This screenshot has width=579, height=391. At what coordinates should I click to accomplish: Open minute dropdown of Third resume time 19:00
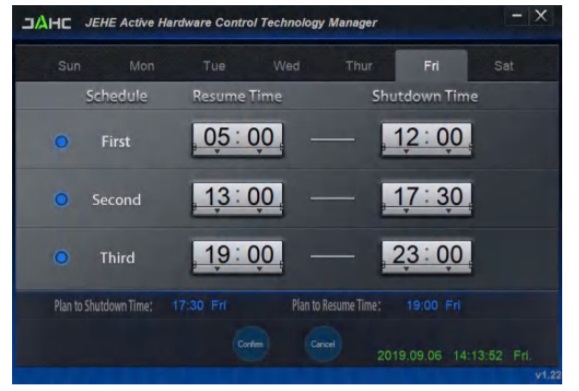pyautogui.click(x=260, y=269)
